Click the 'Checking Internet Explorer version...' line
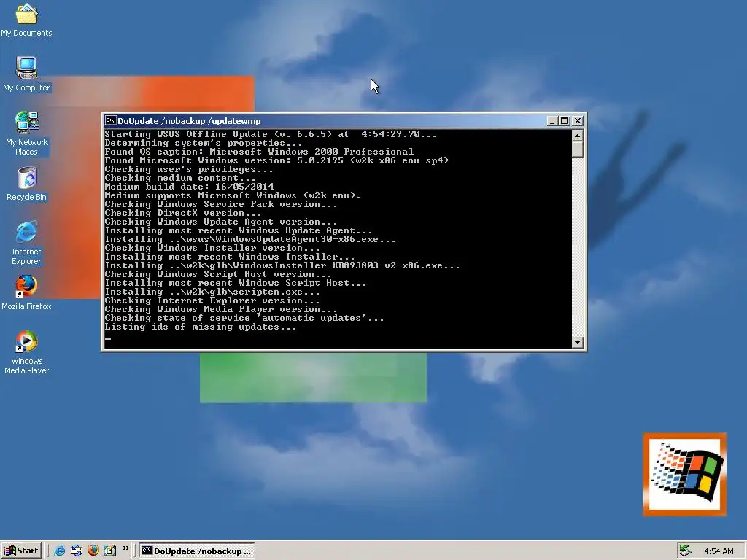 212,300
